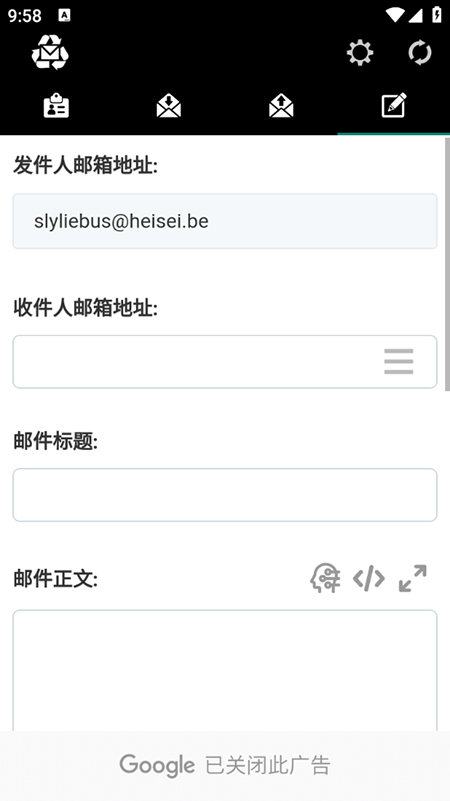
Task: Open the inbox tab with down-arrow envelope
Action: 169,106
